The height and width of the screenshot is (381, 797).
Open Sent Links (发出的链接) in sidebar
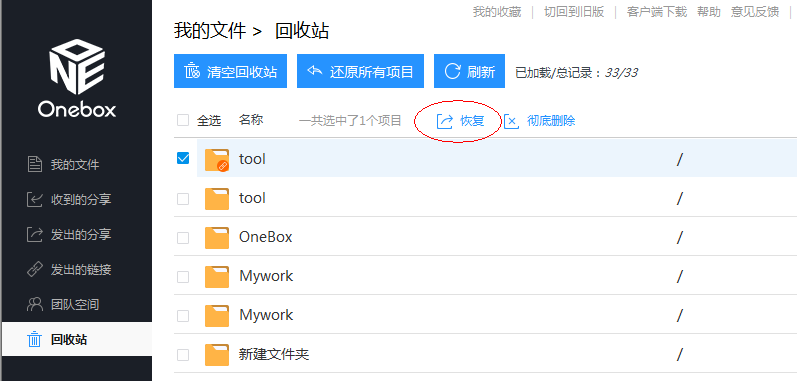click(x=69, y=270)
